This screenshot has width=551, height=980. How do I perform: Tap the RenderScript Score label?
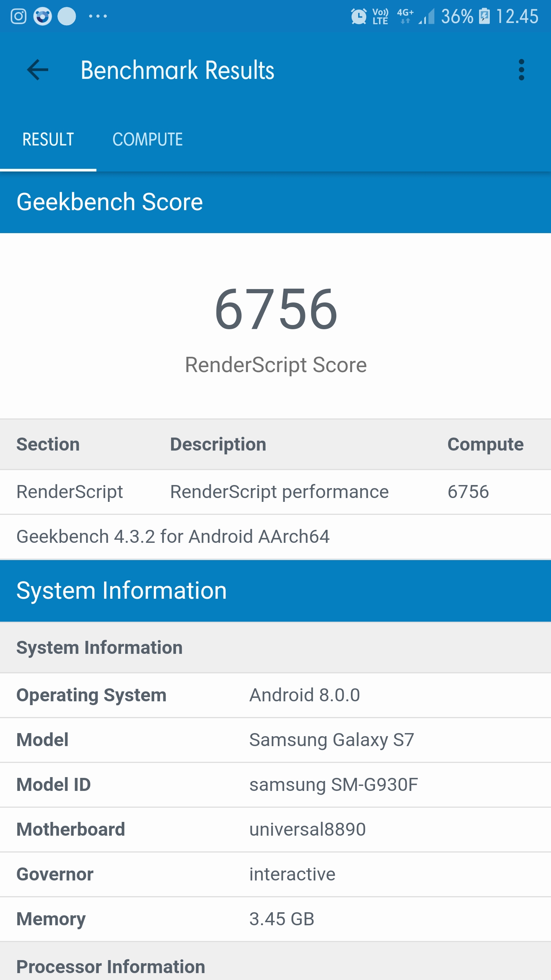coord(276,365)
